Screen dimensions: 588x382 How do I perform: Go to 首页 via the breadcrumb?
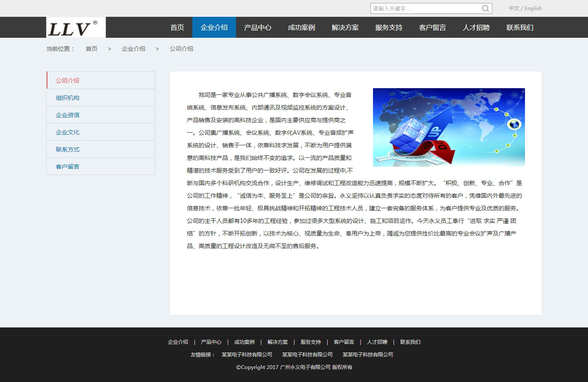(91, 49)
